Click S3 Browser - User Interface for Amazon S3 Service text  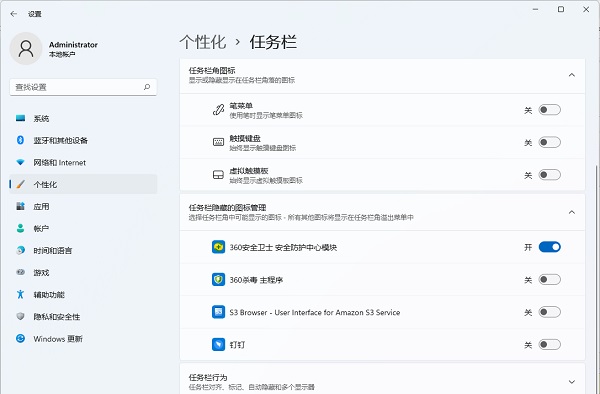pos(315,313)
